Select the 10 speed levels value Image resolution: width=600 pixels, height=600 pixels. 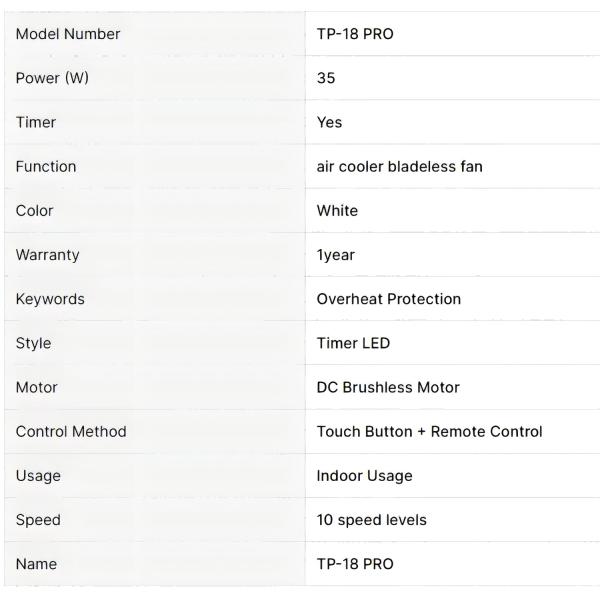pyautogui.click(x=371, y=520)
